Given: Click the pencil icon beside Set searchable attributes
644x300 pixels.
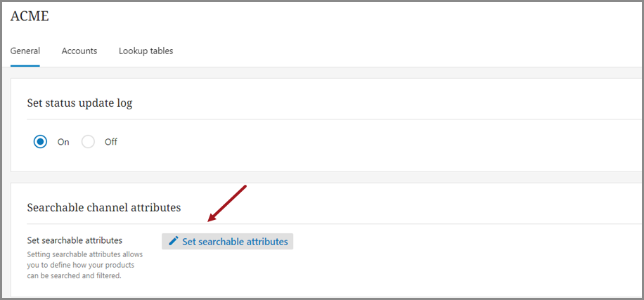Looking at the screenshot, I should pos(174,241).
